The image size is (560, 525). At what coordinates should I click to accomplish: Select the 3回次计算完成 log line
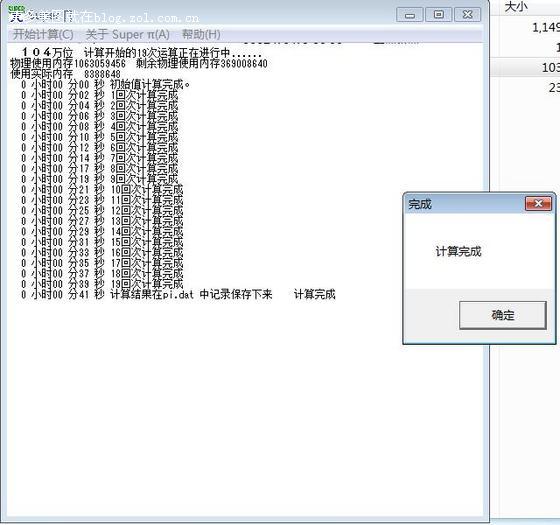[x=99, y=116]
